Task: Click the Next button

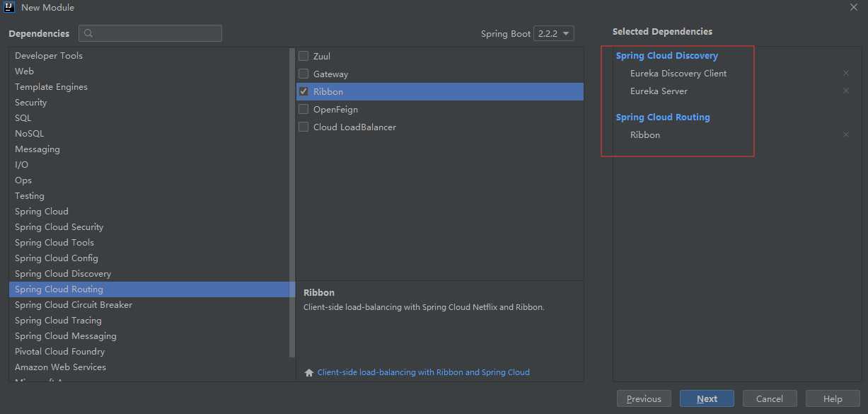Action: (707, 398)
